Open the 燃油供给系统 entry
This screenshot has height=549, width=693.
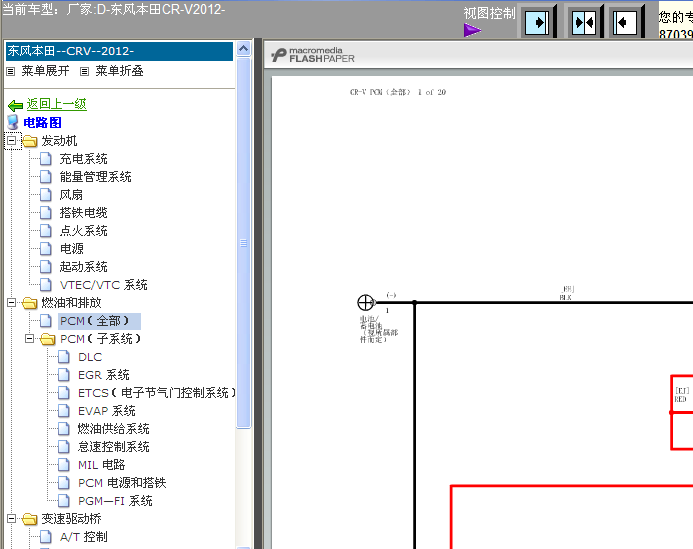pos(114,429)
